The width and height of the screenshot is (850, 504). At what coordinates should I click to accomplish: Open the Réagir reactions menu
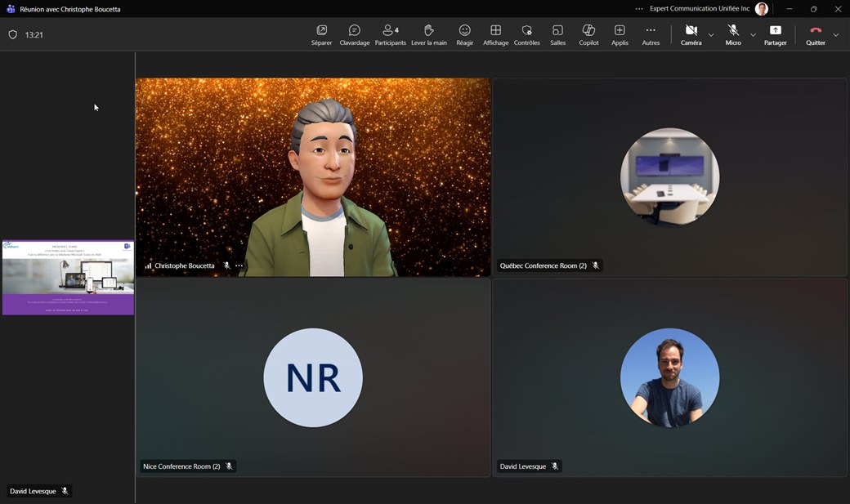point(464,35)
